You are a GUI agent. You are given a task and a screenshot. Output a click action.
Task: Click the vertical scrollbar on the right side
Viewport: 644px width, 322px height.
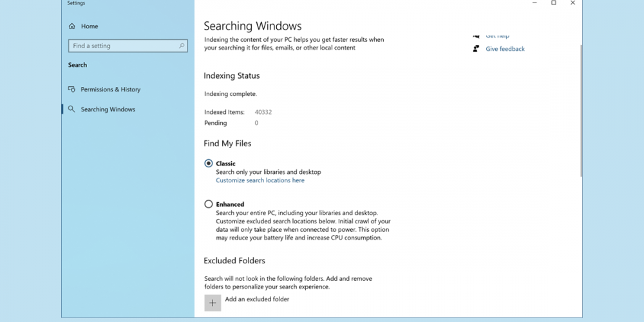pos(581,109)
